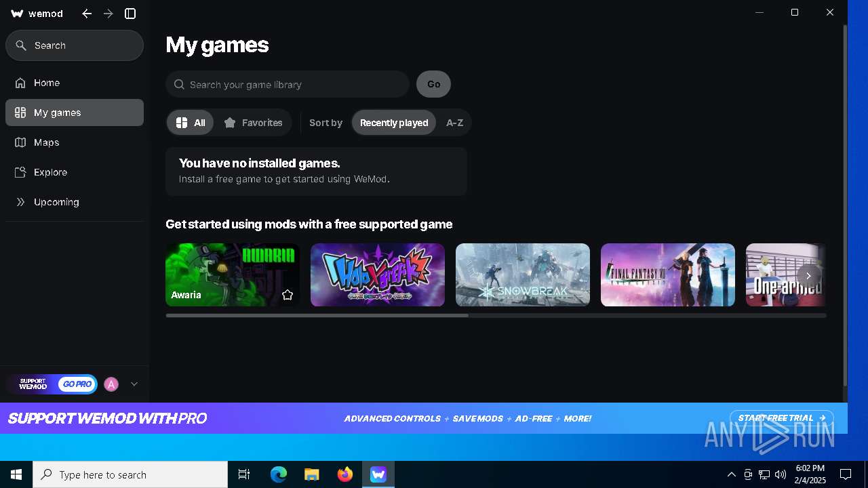Sort games A-Z

click(x=454, y=123)
